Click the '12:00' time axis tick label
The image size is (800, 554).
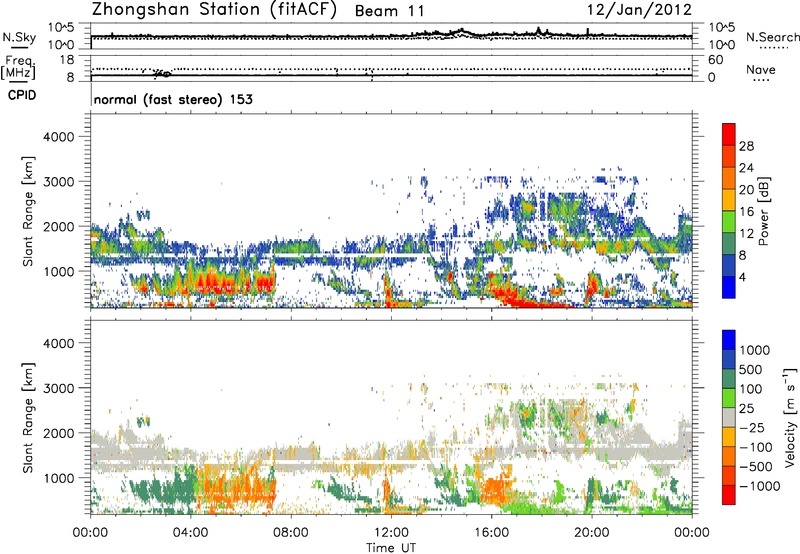click(x=391, y=533)
